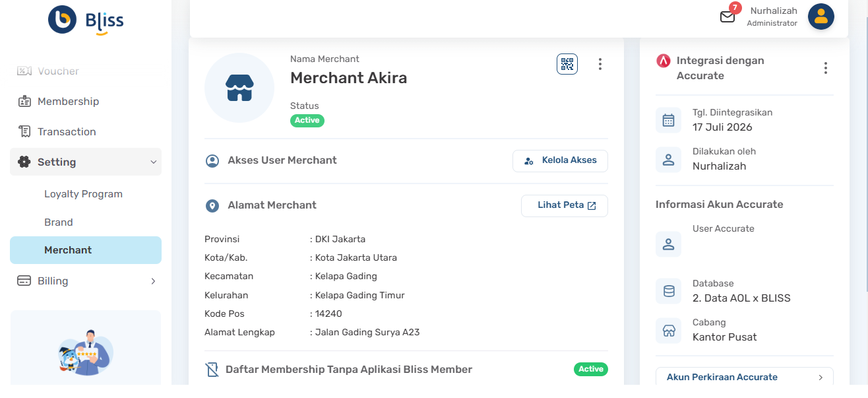Screen dimensions: 868x398
Task: Open Akun Perkiraan Accurate chevron
Action: [821, 378]
